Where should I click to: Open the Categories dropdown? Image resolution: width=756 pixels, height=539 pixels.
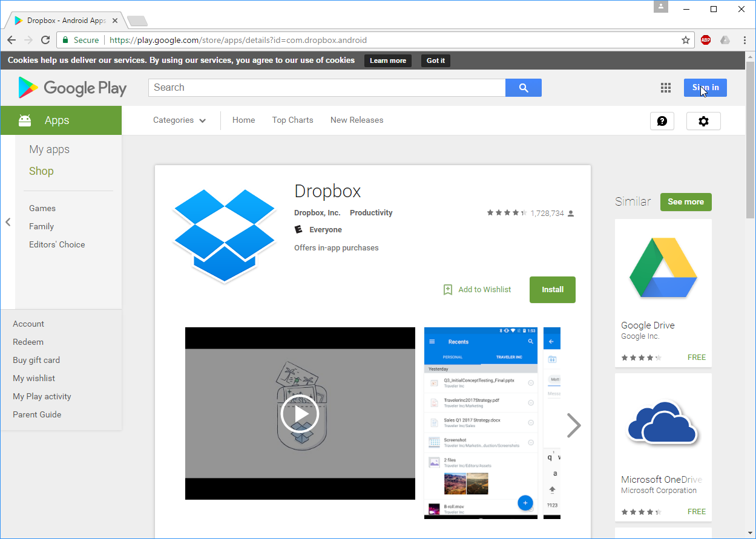(x=179, y=120)
